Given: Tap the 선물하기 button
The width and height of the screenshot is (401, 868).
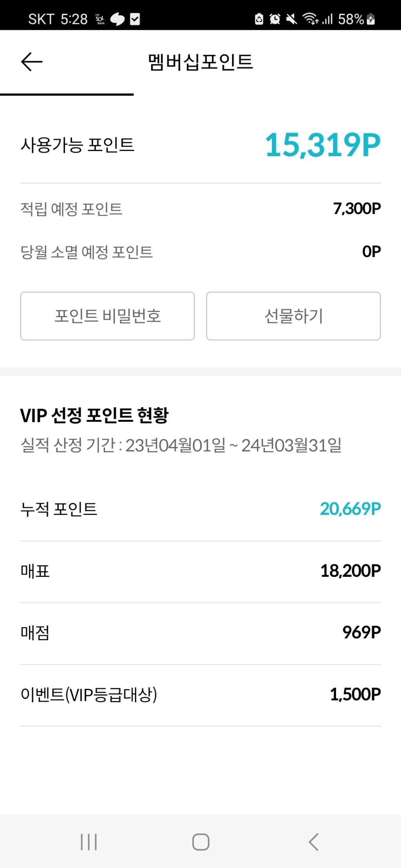Looking at the screenshot, I should 293,316.
